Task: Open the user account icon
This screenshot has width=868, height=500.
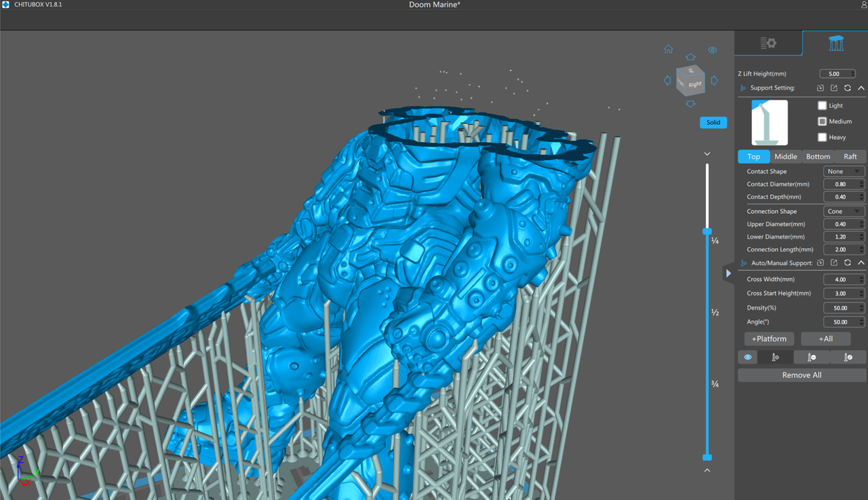Action: point(863,5)
